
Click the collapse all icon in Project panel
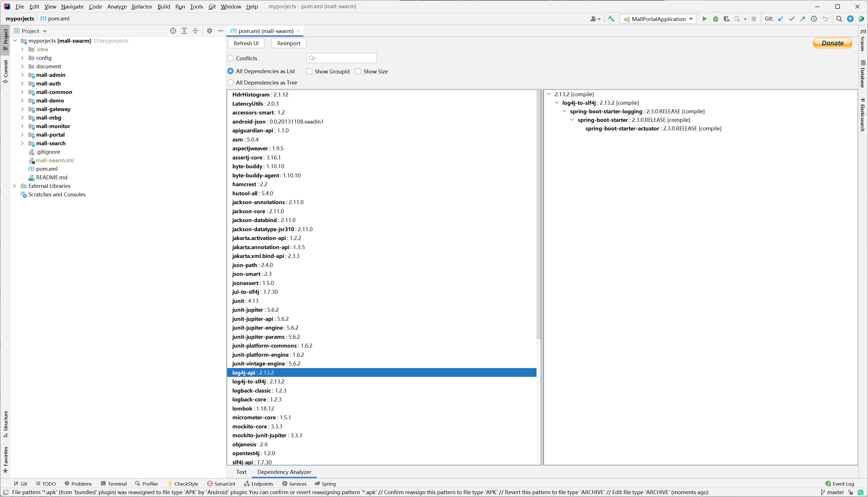click(x=195, y=31)
